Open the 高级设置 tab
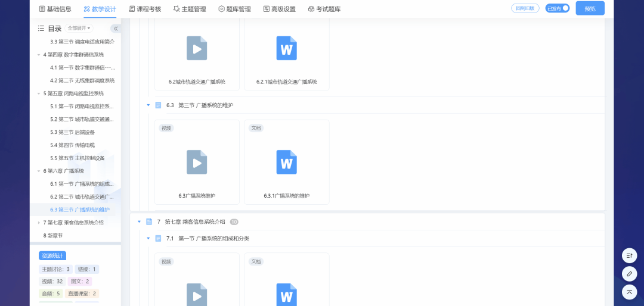The image size is (644, 306). [x=279, y=9]
